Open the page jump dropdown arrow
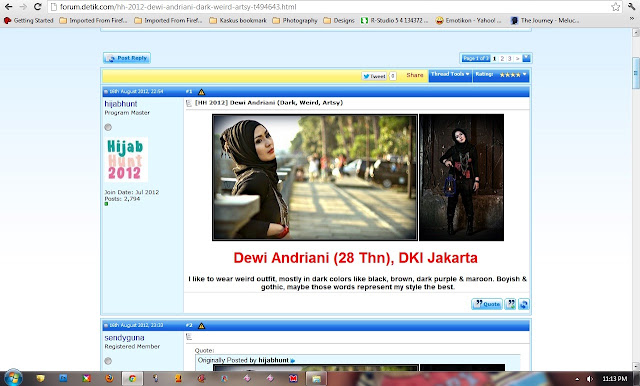The width and height of the screenshot is (640, 386). [x=526, y=58]
